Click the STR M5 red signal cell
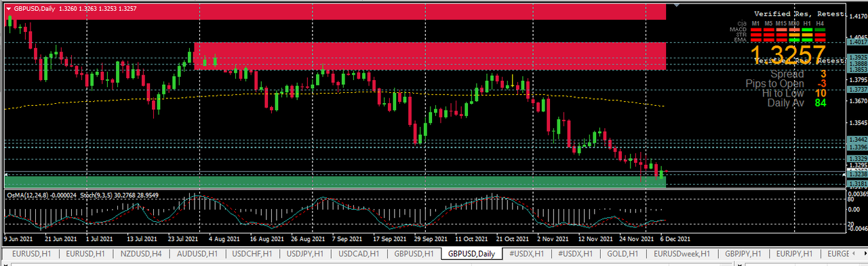The image size is (868, 266). [769, 35]
